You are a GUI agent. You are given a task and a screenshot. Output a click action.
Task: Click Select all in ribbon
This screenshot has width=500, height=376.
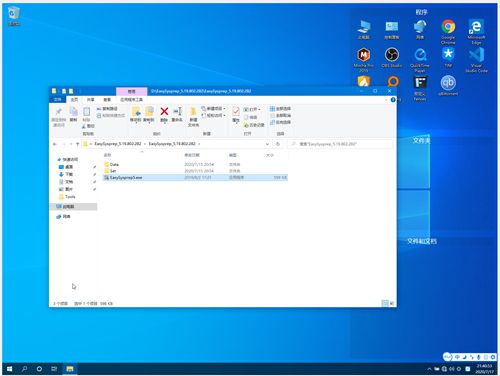(281, 109)
